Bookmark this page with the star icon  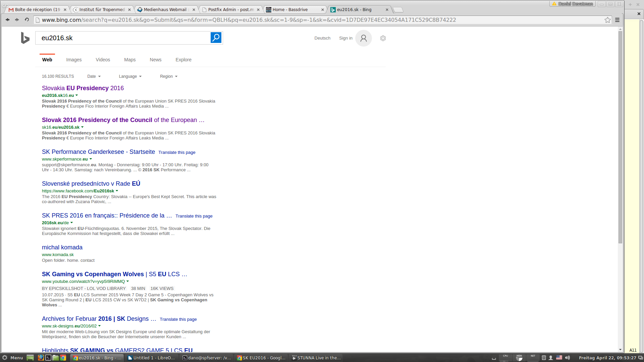point(607,20)
